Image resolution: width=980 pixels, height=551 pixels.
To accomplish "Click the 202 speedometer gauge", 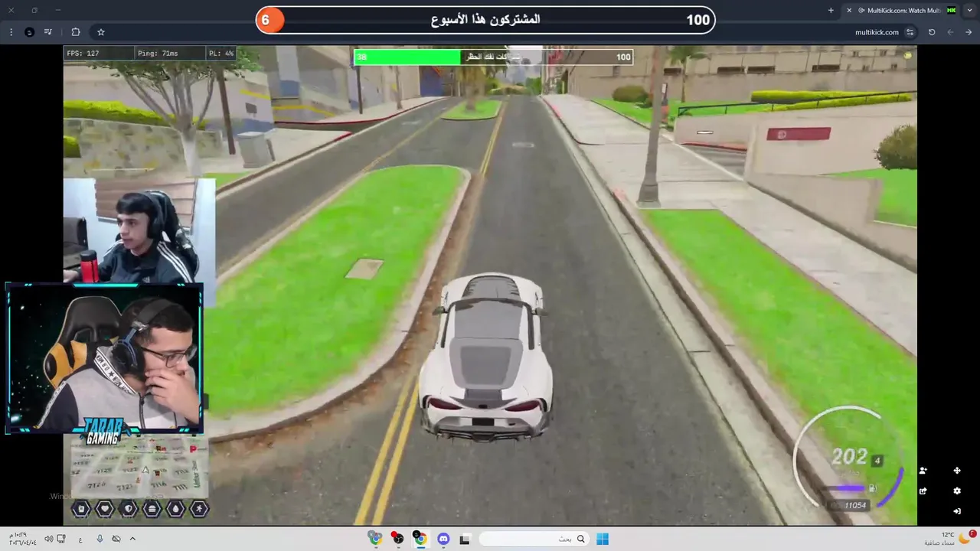I will (848, 457).
